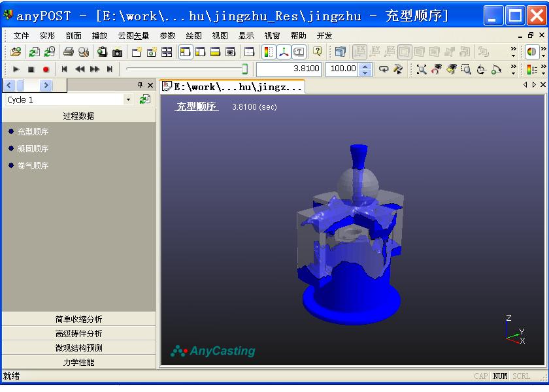This screenshot has width=549, height=392.
Task: Expand overflow chevron beside the legend list icon
Action: coord(543,69)
